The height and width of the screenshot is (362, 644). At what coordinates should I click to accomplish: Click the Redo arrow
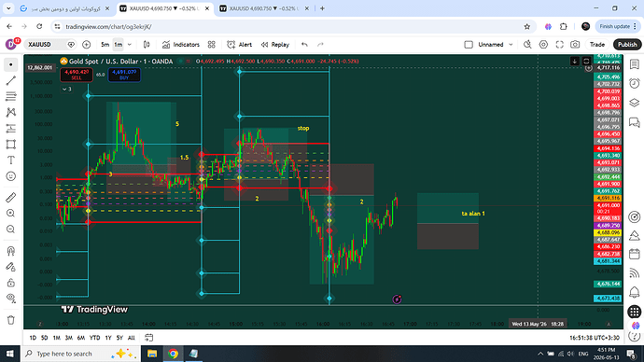coord(320,45)
